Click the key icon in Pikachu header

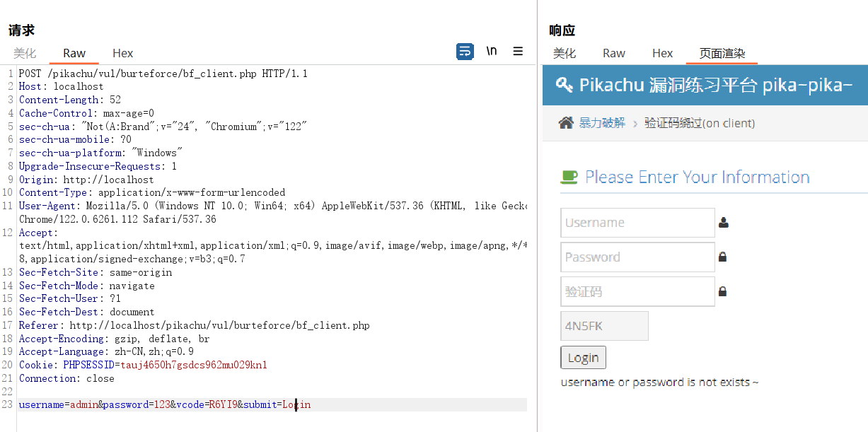(x=565, y=85)
